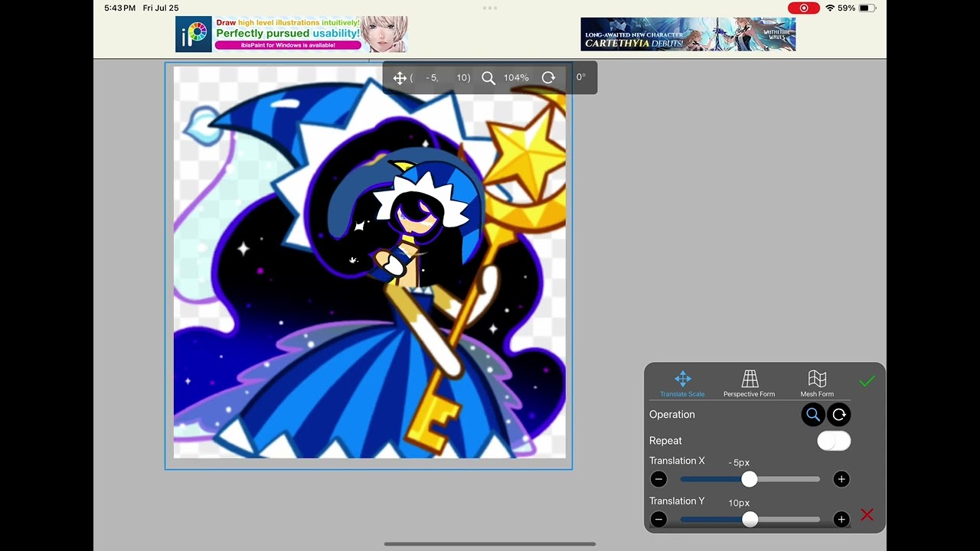
Task: Toggle the Repeat switch
Action: point(834,442)
